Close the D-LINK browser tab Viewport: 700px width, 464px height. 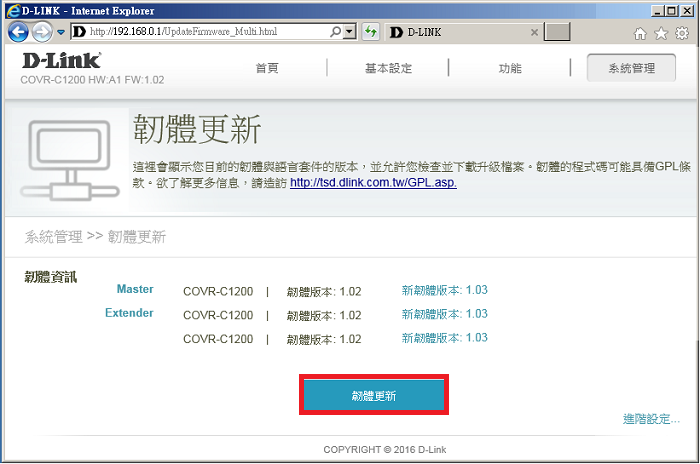[x=534, y=32]
